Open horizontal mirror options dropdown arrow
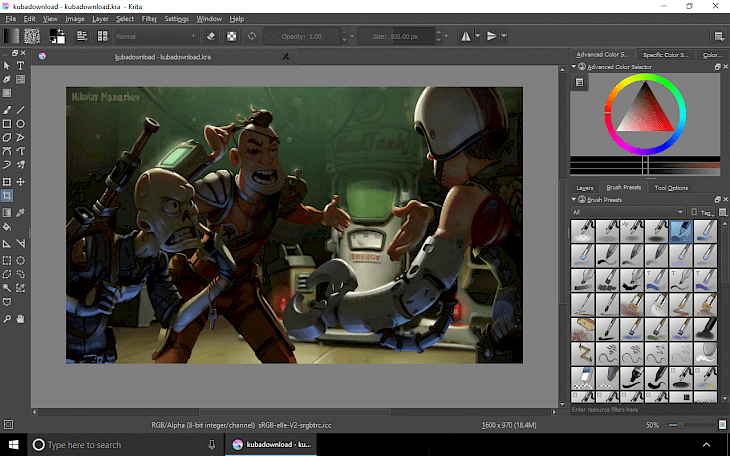This screenshot has height=456, width=730. click(x=478, y=36)
